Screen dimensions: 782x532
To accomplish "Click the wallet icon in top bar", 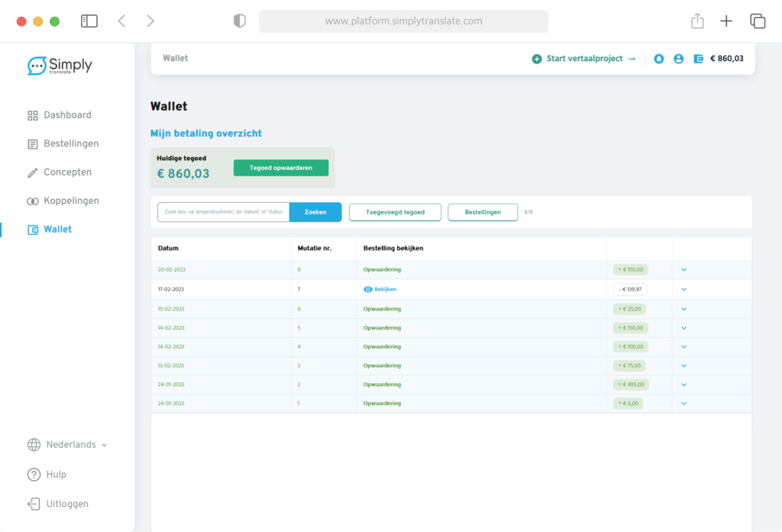I will [698, 59].
